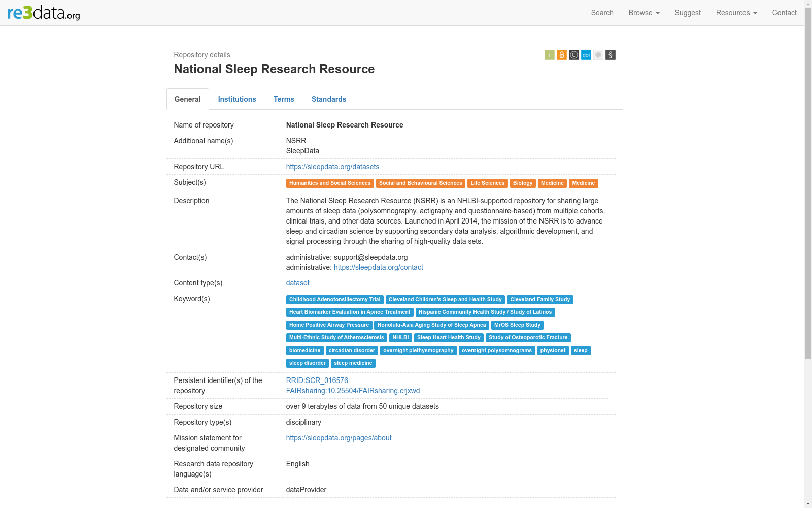Switch to the Terms tab
Screen dimensions: 812x508
(284, 99)
